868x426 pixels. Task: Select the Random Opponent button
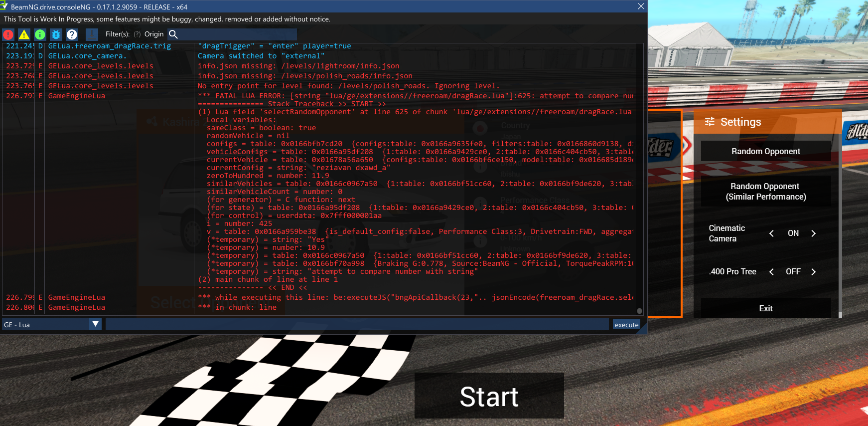[766, 151]
